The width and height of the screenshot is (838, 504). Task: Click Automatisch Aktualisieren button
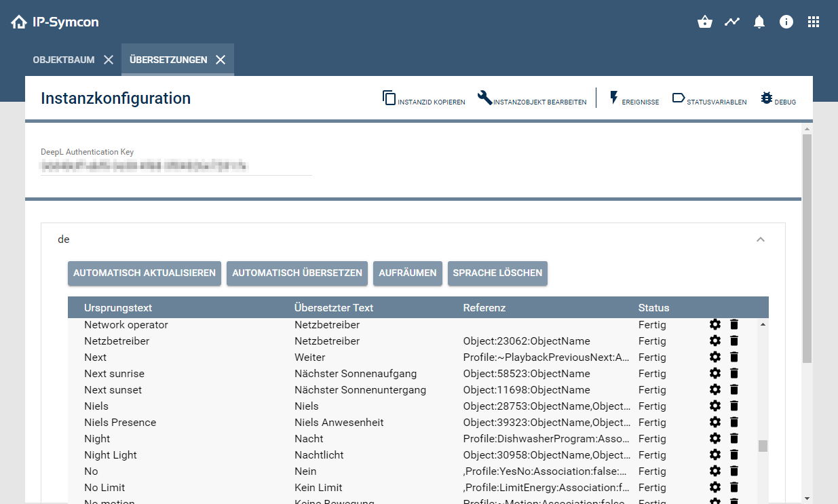[x=145, y=273]
